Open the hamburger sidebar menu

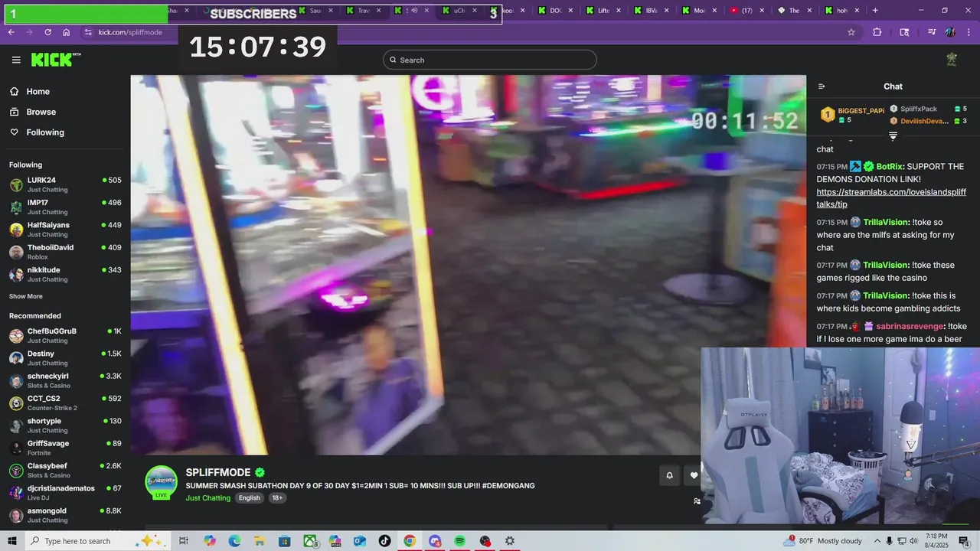click(x=16, y=60)
